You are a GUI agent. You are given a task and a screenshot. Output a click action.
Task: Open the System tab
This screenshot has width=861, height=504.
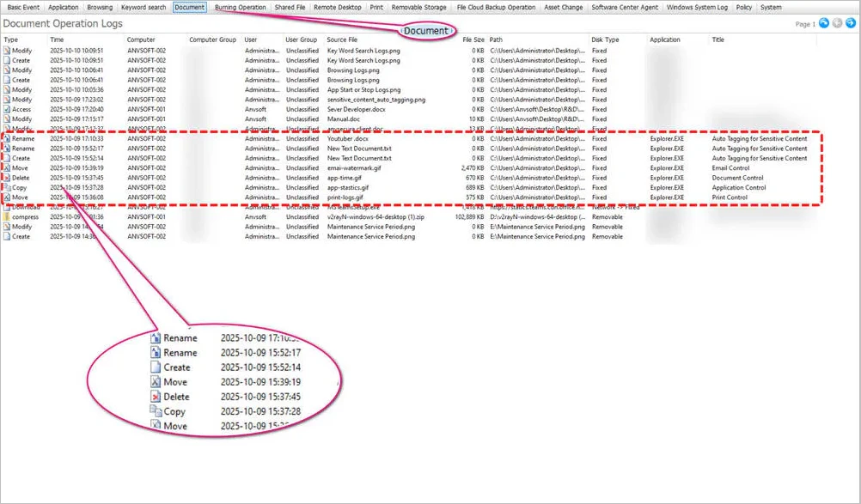(771, 7)
